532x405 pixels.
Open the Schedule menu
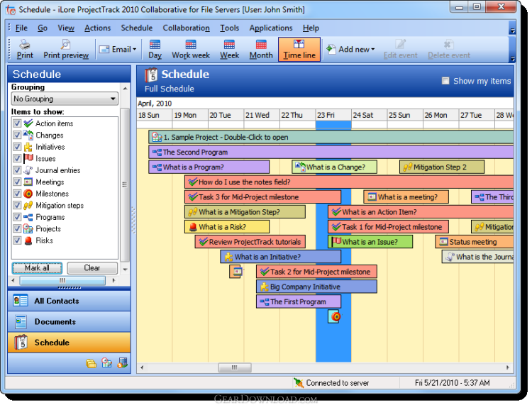137,28
